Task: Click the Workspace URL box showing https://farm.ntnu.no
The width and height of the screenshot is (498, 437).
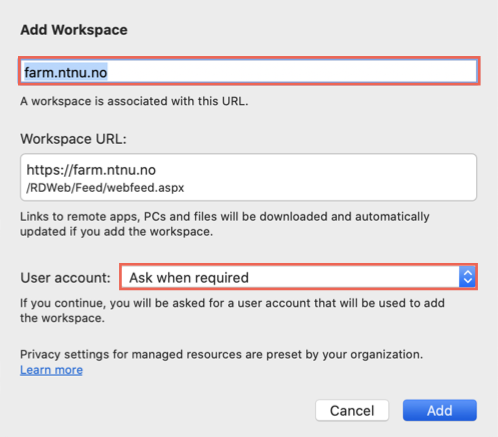Action: (249, 177)
